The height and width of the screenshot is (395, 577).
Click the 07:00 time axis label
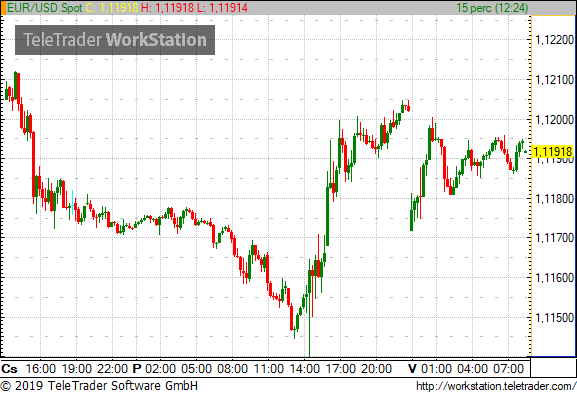tap(509, 368)
